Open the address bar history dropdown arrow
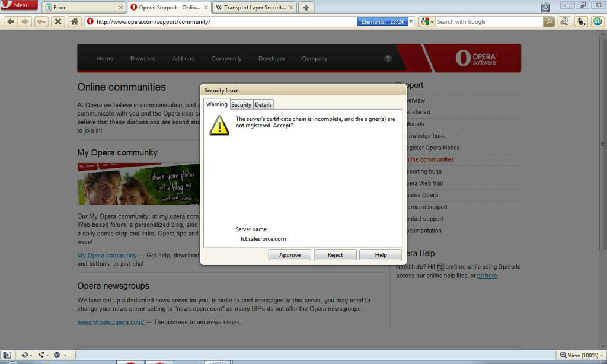607x364 pixels. coord(411,22)
